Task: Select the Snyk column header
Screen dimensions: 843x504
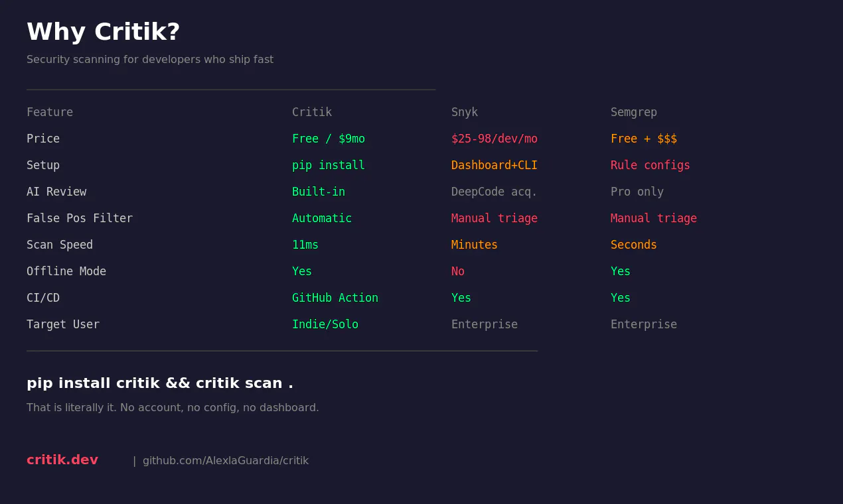Action: point(465,112)
